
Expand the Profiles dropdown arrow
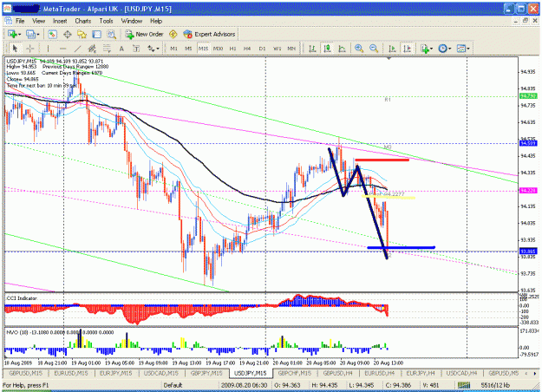pyautogui.click(x=37, y=35)
